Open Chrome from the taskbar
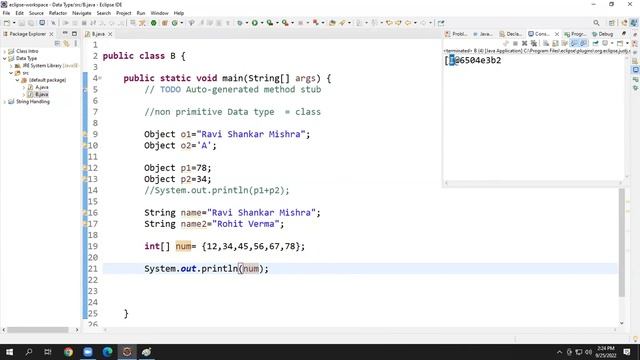The height and width of the screenshot is (360, 640). (68, 352)
